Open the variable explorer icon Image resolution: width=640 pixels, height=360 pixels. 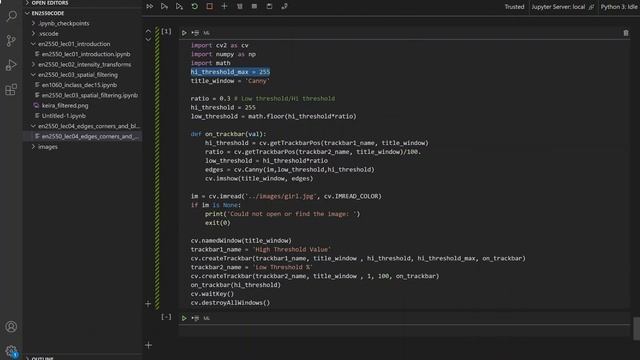pyautogui.click(x=254, y=7)
